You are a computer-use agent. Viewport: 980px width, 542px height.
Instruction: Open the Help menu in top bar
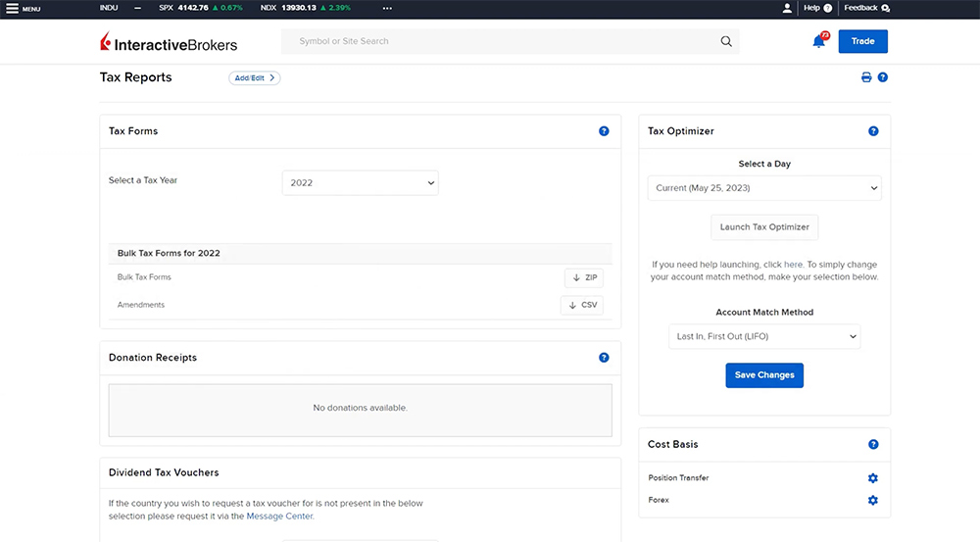point(816,8)
